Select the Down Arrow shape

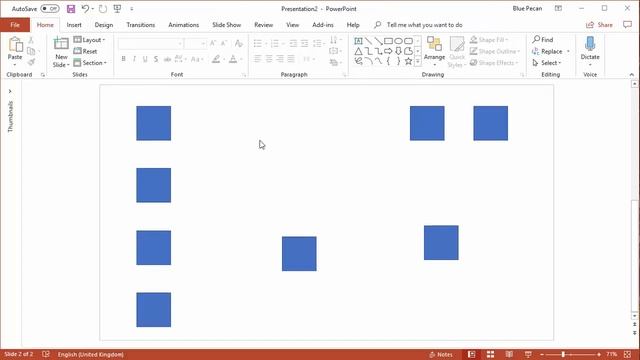click(x=398, y=51)
